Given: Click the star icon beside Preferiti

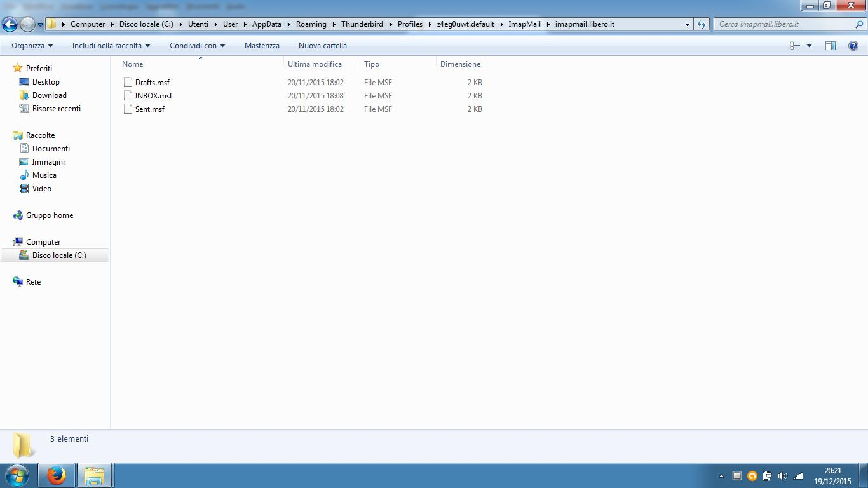Looking at the screenshot, I should (x=18, y=68).
